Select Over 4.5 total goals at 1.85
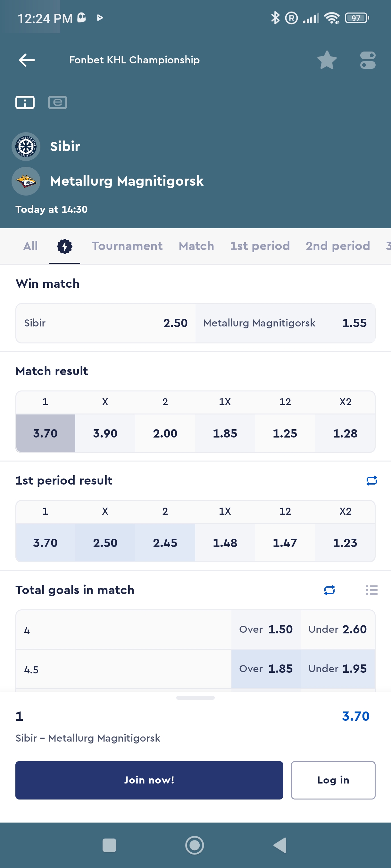Screen dimensions: 391x868 (265, 669)
